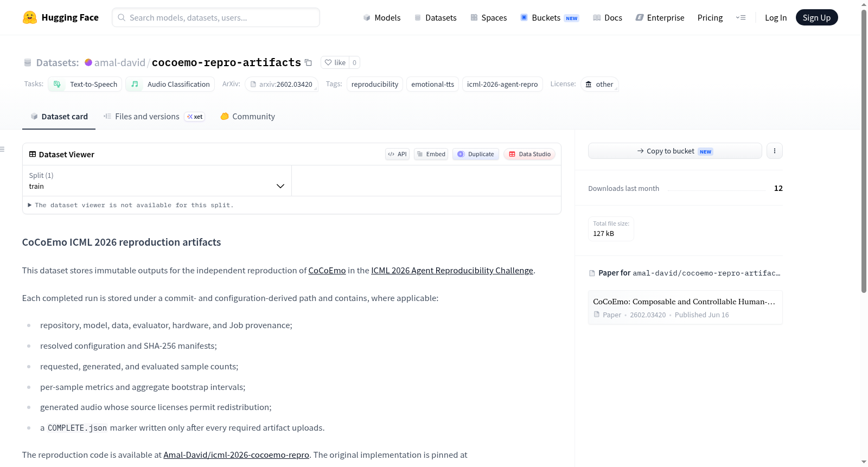Copy the dataset name with the copy icon
Image resolution: width=868 pixels, height=467 pixels.
[x=308, y=62]
